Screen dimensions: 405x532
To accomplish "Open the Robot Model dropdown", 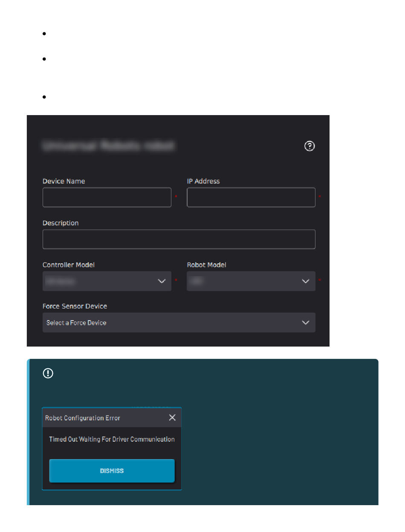I will [x=251, y=281].
